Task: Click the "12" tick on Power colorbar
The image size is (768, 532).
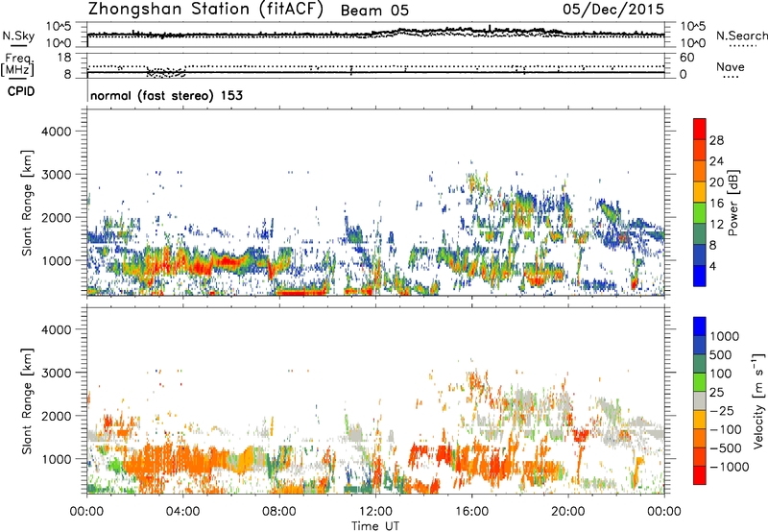Action: 716,225
